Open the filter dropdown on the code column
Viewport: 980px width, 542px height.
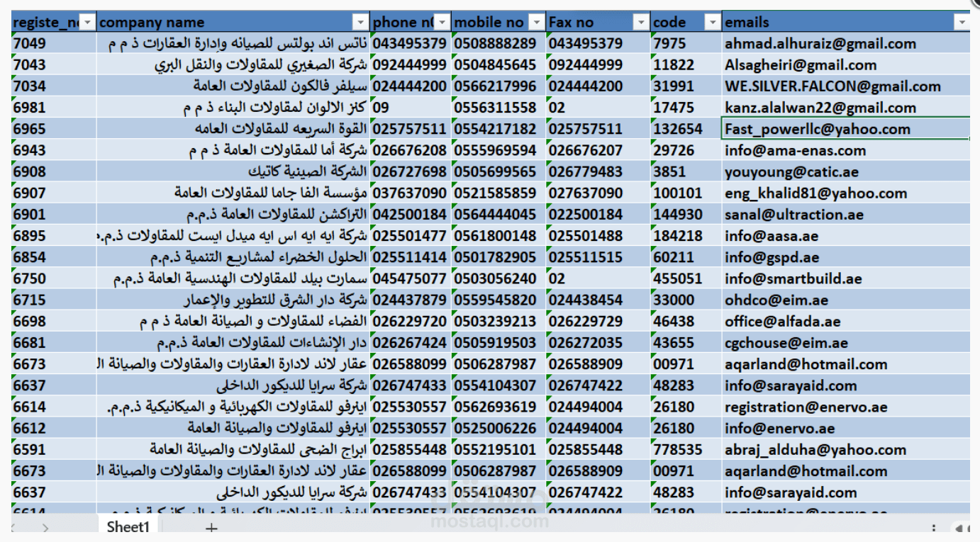tap(712, 21)
